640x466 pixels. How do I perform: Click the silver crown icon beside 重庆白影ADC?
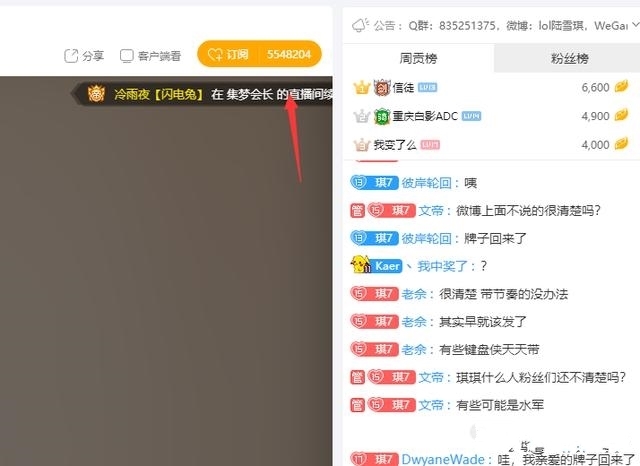coord(361,116)
